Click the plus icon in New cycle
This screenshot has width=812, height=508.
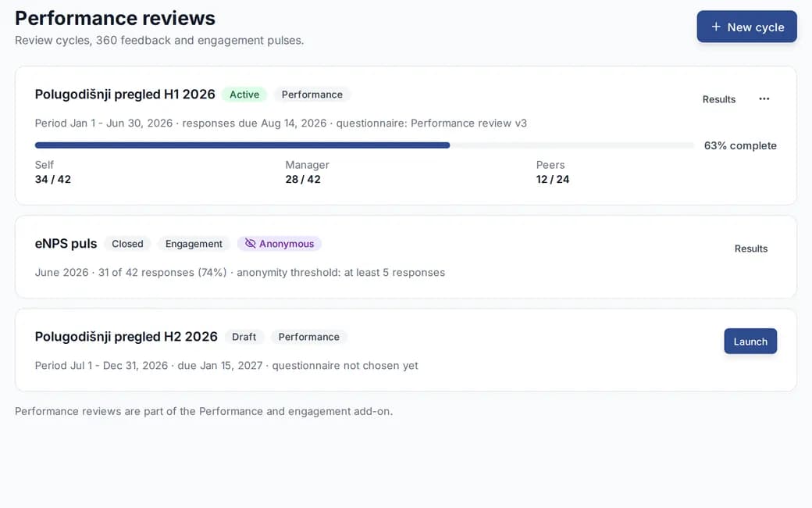click(716, 27)
